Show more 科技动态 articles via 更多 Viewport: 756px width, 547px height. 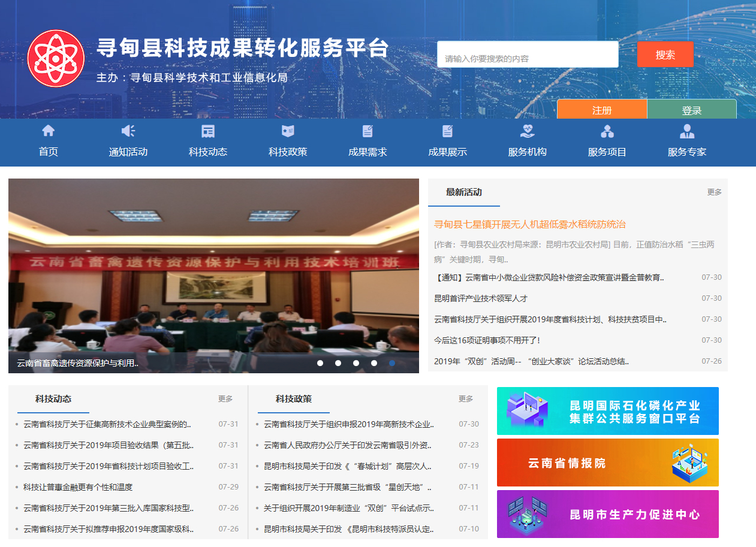pos(225,399)
